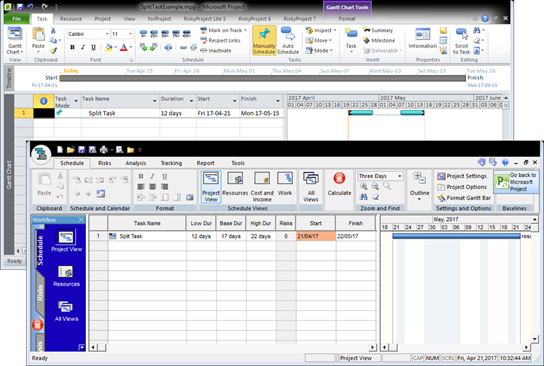
Task: Pick the red font color swatch in Microsoft Project
Action: click(124, 47)
